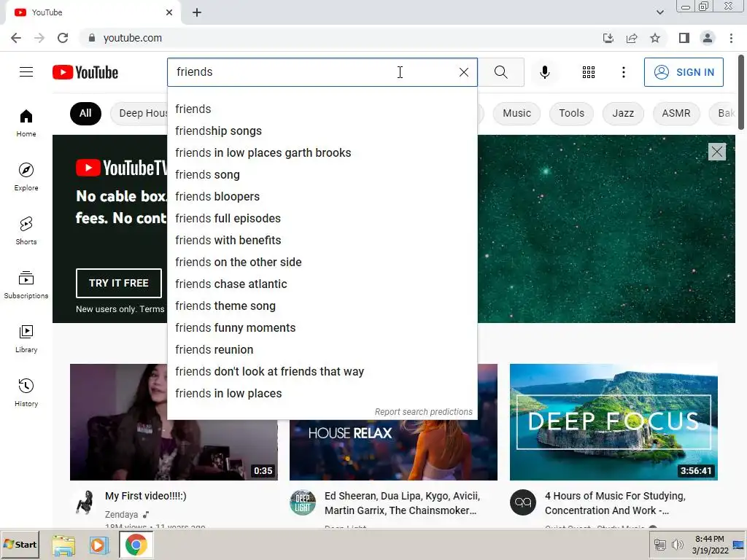Choose 'friends in low places garth brooks'
The image size is (747, 560).
click(x=322, y=153)
